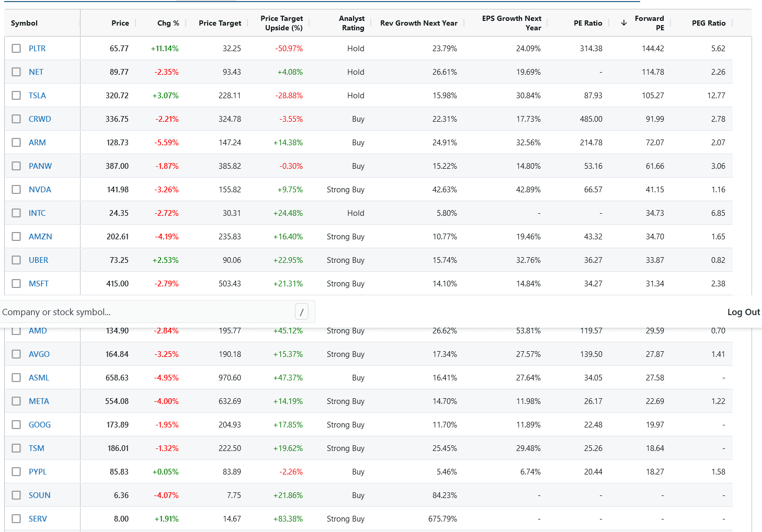Click ASML's 970.60 price target value

click(x=230, y=377)
